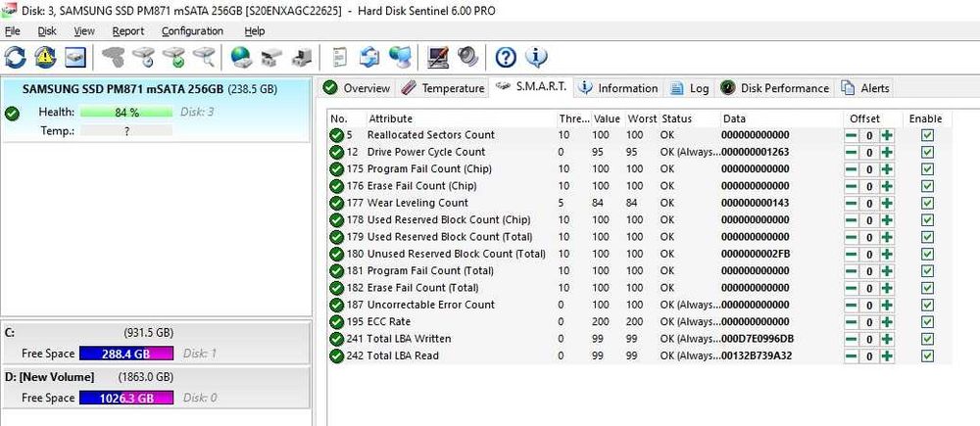
Task: Click the networked monitors globe icon
Action: (400, 58)
